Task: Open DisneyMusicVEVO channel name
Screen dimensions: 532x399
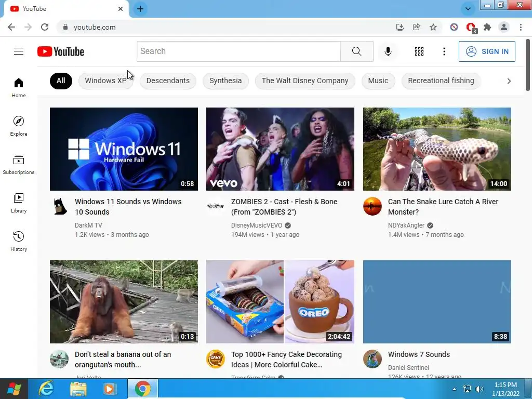Action: point(257,225)
